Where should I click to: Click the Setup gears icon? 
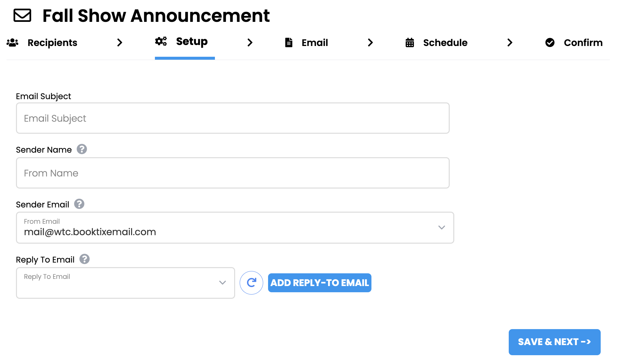pyautogui.click(x=161, y=41)
